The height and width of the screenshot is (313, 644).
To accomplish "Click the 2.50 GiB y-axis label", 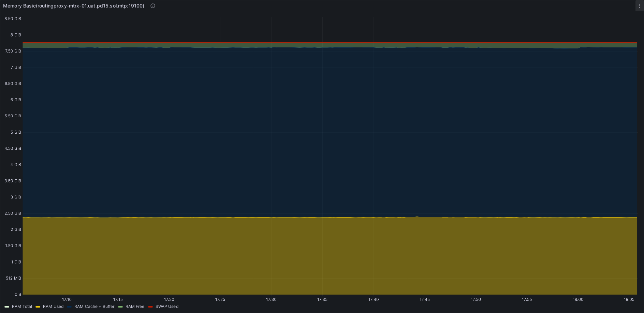I will [x=13, y=213].
